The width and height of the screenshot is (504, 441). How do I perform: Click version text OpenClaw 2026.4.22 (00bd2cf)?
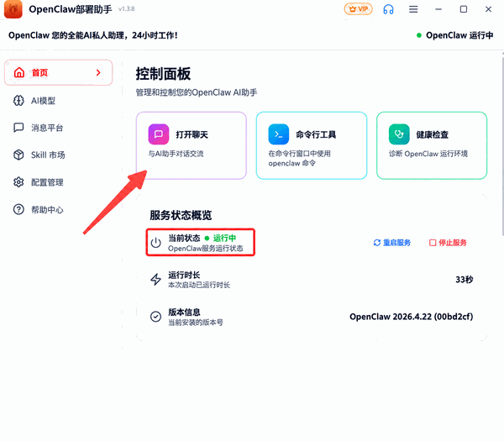coord(412,317)
